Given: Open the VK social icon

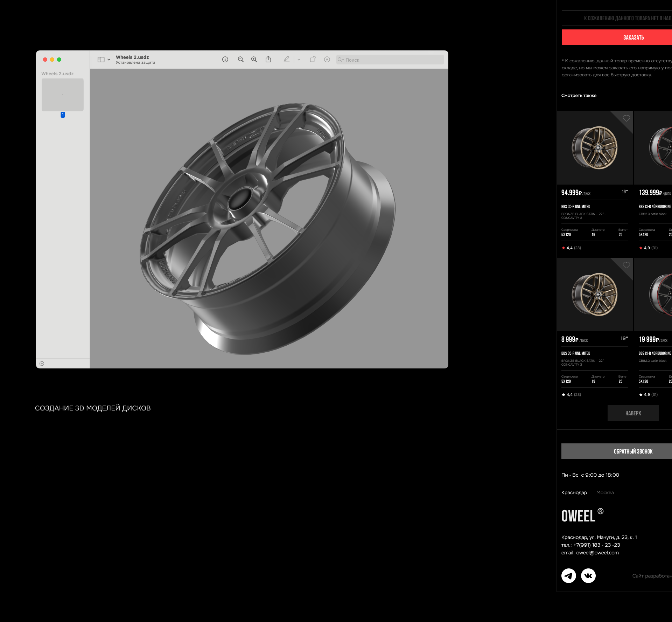Looking at the screenshot, I should point(588,575).
